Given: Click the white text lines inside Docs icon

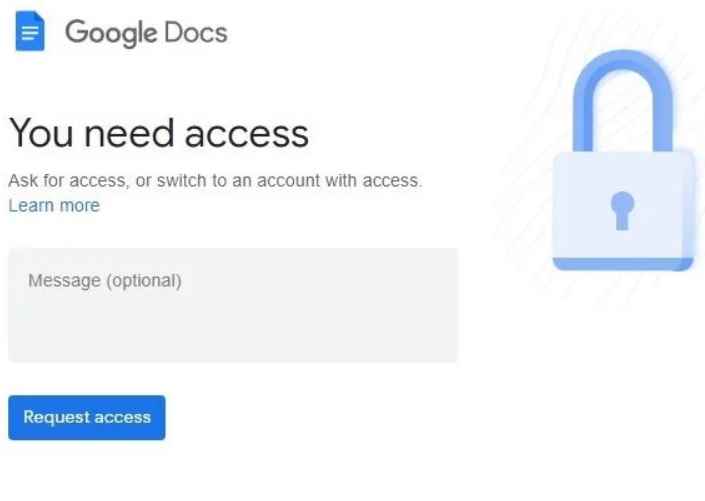Looking at the screenshot, I should [x=30, y=33].
